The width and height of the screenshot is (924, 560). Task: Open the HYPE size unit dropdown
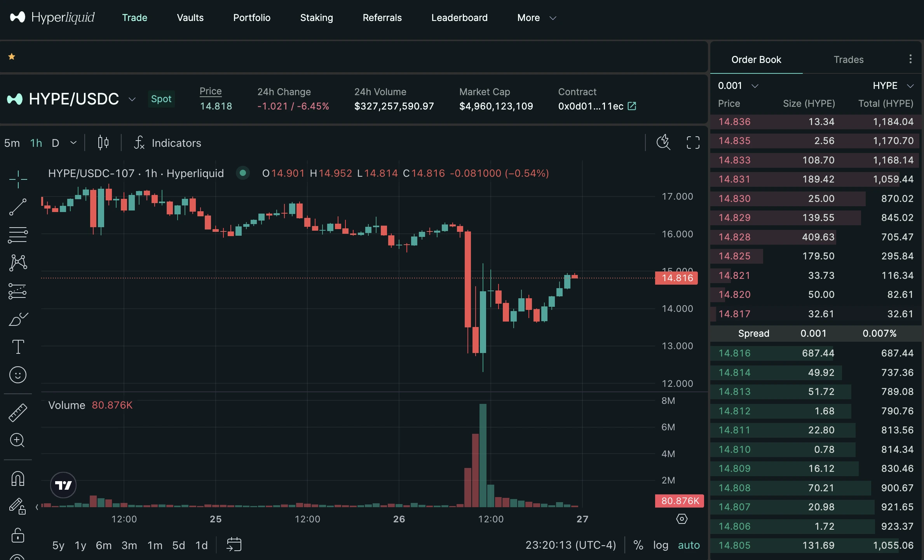coord(893,85)
